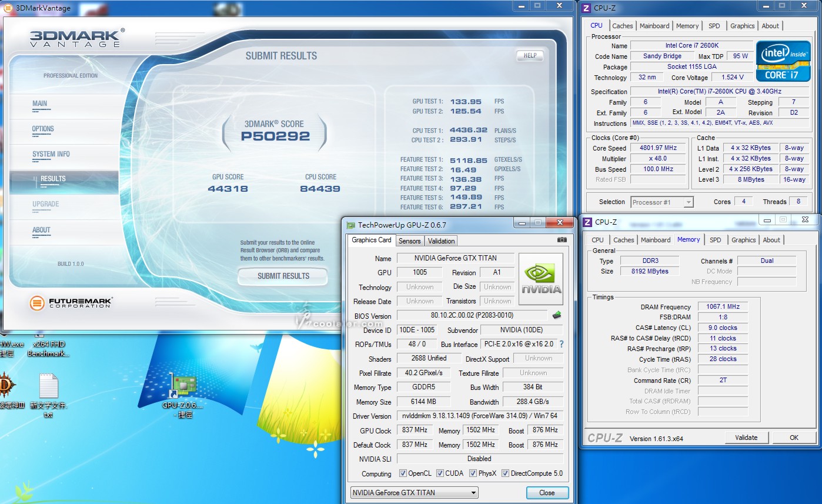Click the 3DMark score P50292
The image size is (822, 504).
275,136
